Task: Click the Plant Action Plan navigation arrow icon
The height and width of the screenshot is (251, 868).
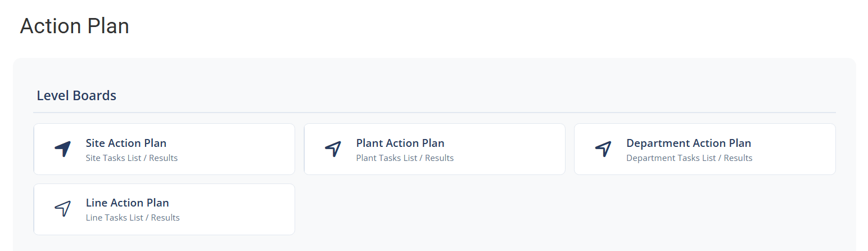Action: (x=333, y=149)
